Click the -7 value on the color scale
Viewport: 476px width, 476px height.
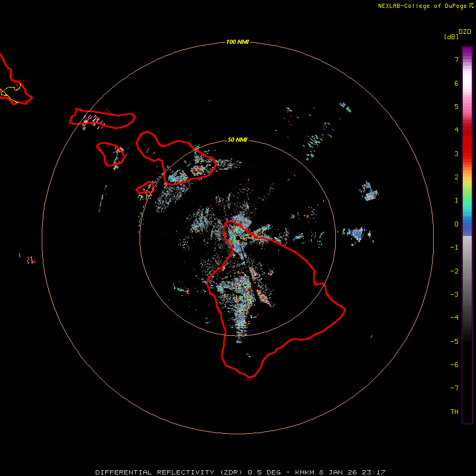[454, 388]
